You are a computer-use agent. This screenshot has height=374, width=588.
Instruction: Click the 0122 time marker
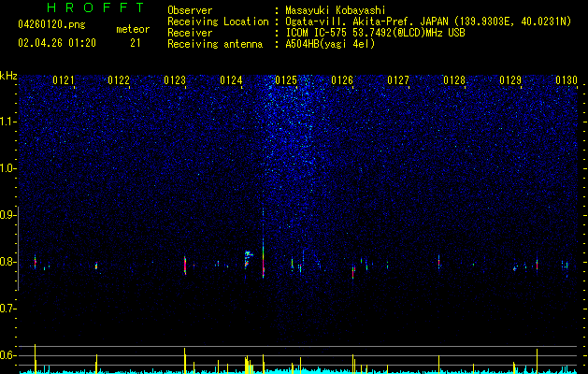tap(119, 80)
